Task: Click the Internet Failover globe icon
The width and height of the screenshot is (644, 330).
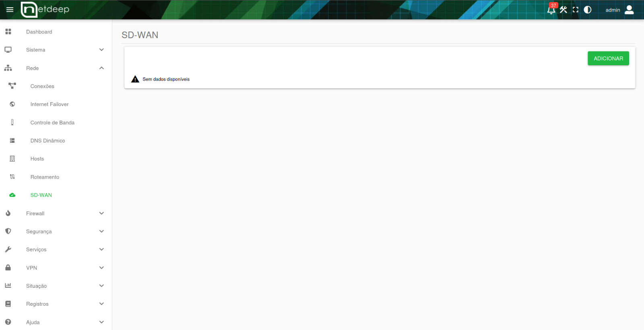Action: point(12,104)
